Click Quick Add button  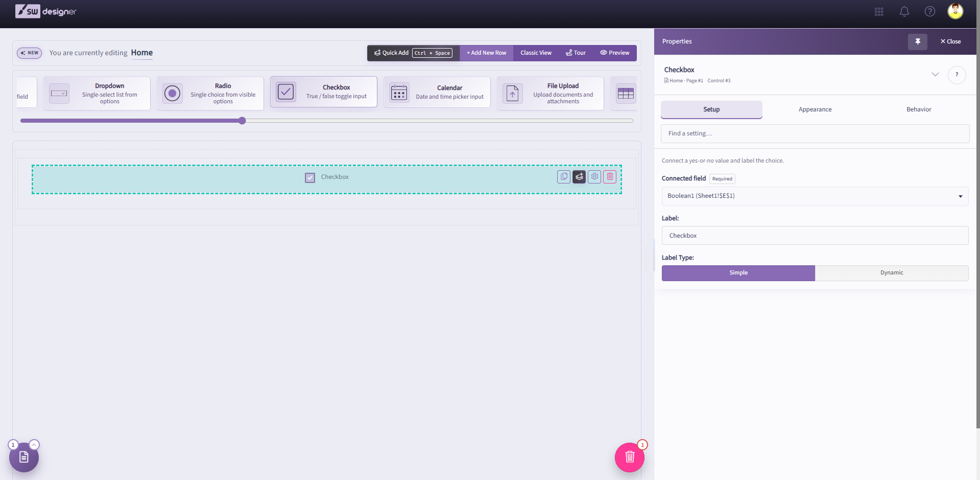coord(413,53)
